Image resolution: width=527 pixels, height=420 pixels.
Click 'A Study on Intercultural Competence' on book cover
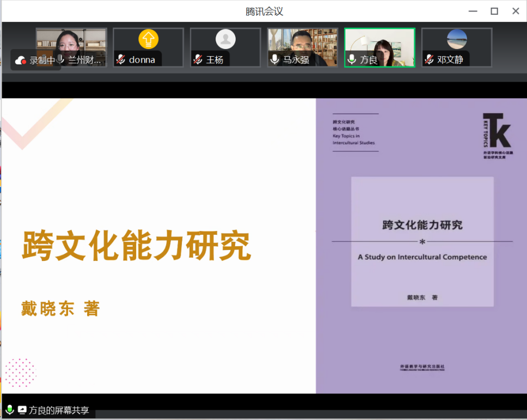coord(422,257)
